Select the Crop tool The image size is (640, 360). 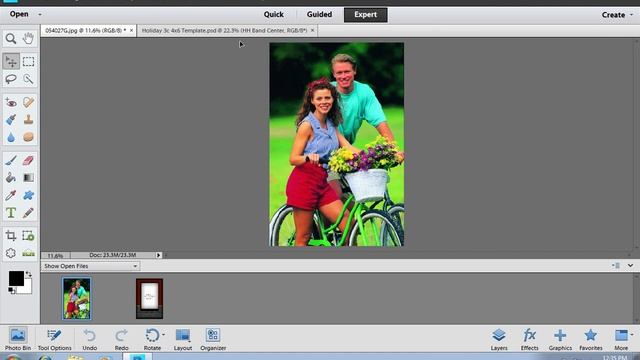(11, 236)
